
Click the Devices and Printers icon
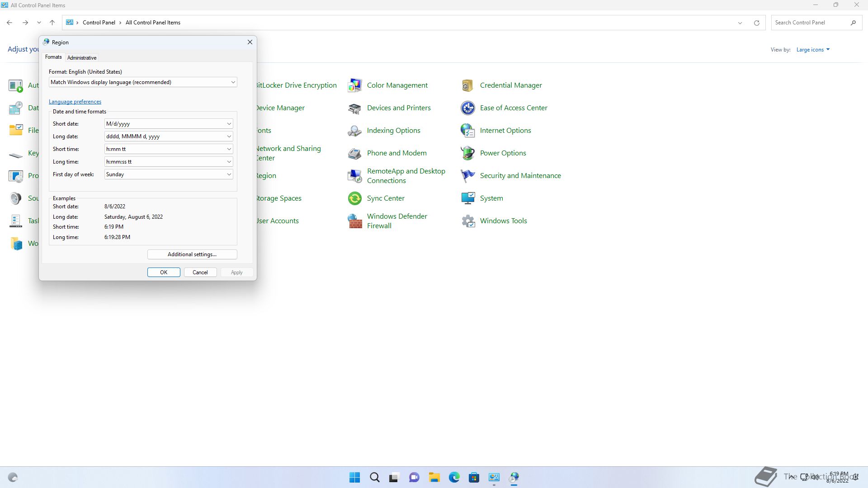tap(355, 108)
